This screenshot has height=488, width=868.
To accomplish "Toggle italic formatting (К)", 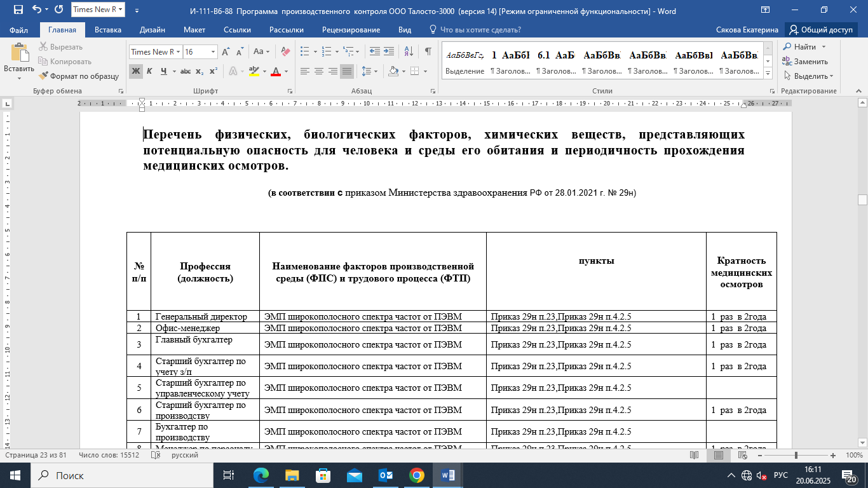I will pyautogui.click(x=150, y=71).
